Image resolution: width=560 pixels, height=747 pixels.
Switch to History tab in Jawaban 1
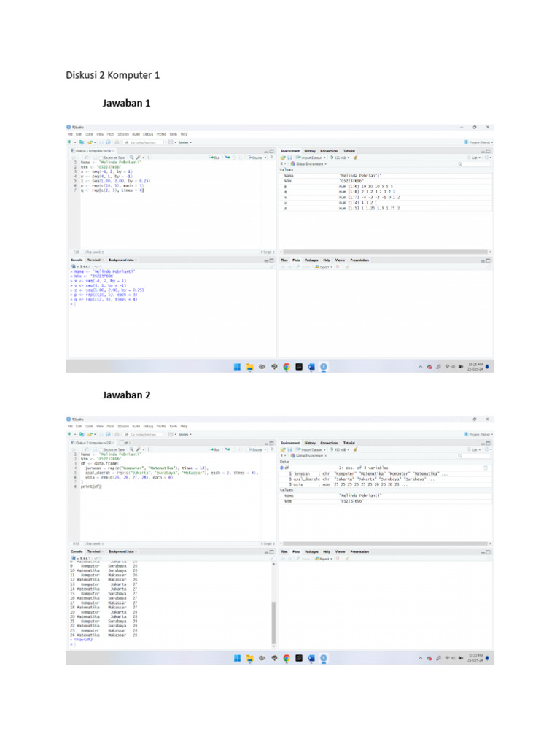pos(310,151)
